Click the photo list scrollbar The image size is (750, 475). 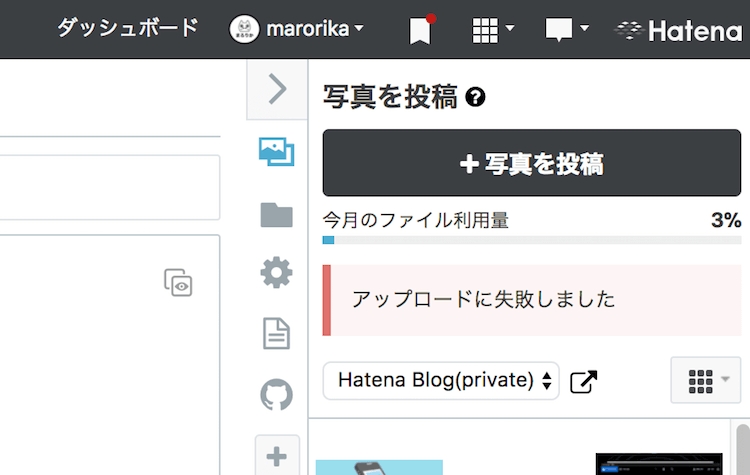pos(743,449)
